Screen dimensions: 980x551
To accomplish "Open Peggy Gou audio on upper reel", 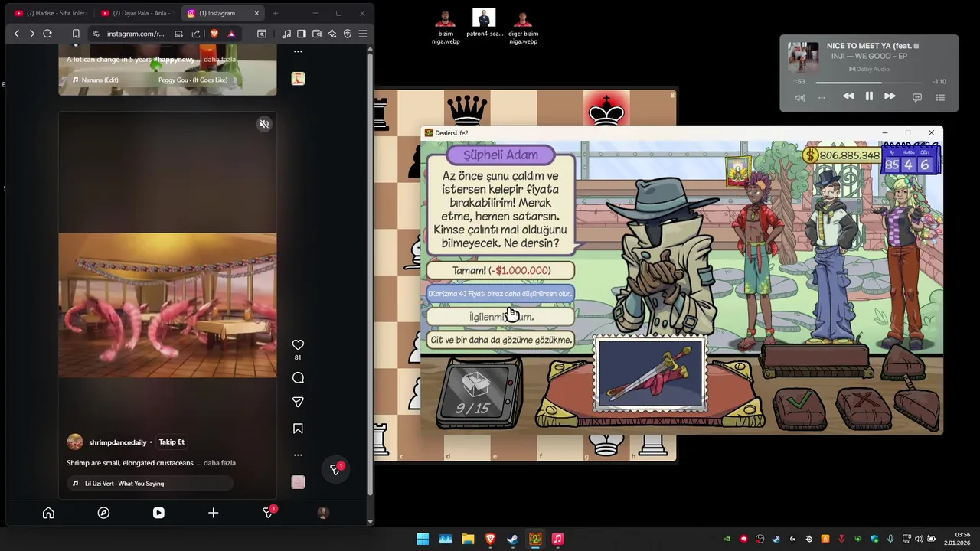I will point(193,80).
